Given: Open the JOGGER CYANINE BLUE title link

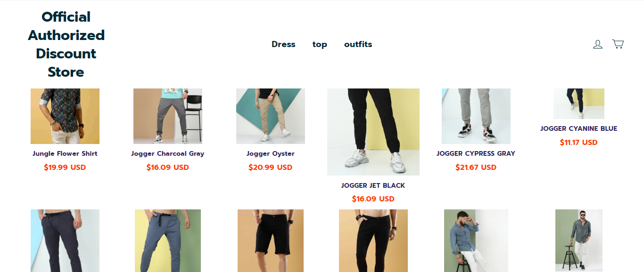Looking at the screenshot, I should 579,128.
